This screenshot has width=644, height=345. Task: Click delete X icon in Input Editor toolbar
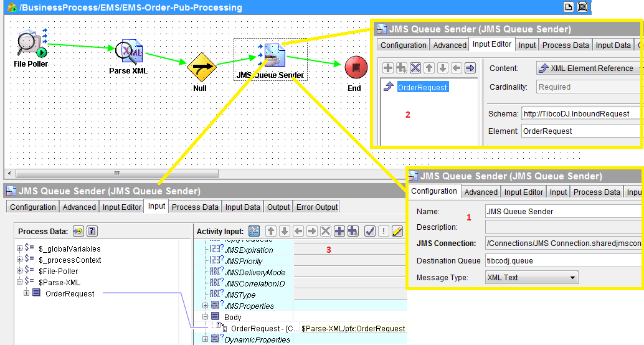point(415,68)
